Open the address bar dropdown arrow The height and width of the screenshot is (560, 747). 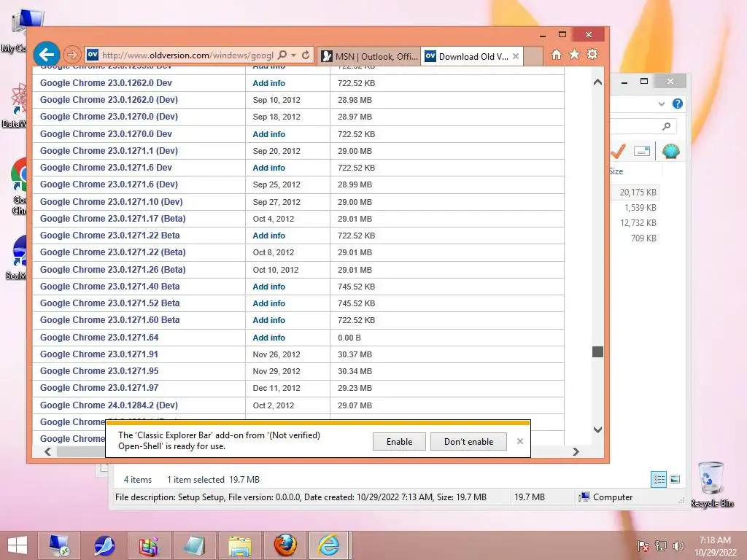[x=293, y=55]
